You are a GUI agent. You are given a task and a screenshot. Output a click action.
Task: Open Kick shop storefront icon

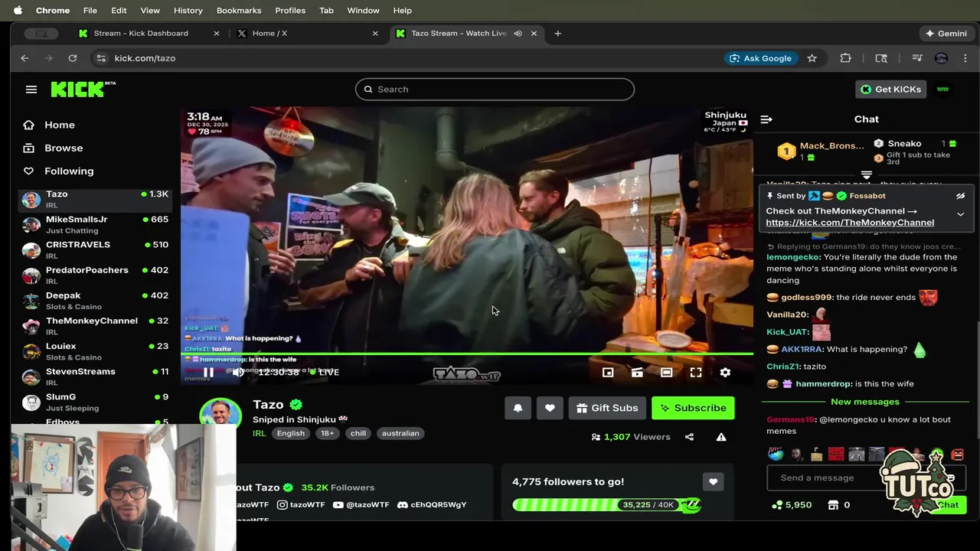(x=834, y=505)
